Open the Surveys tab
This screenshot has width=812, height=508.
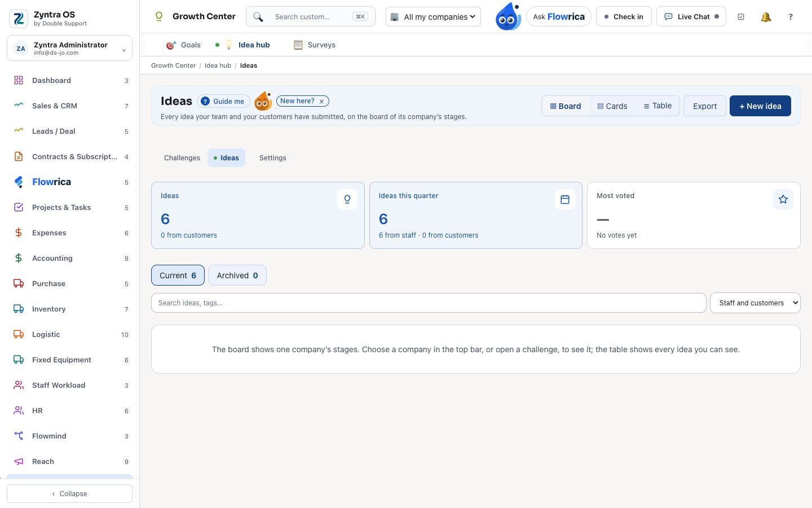coord(315,45)
